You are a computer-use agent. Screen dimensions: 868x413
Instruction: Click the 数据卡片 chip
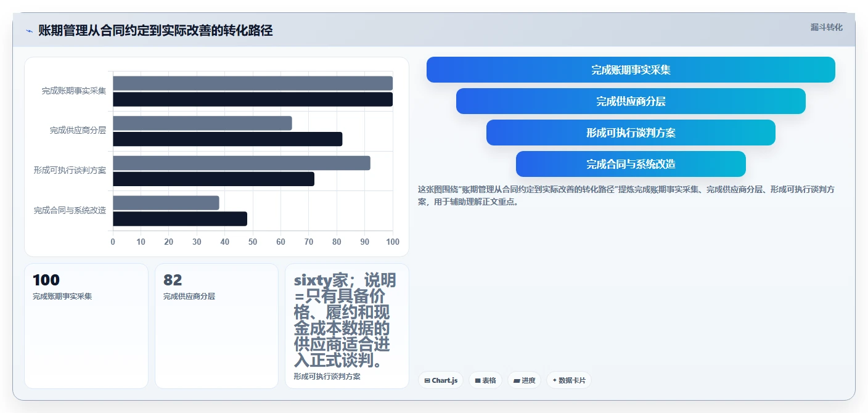pyautogui.click(x=569, y=380)
